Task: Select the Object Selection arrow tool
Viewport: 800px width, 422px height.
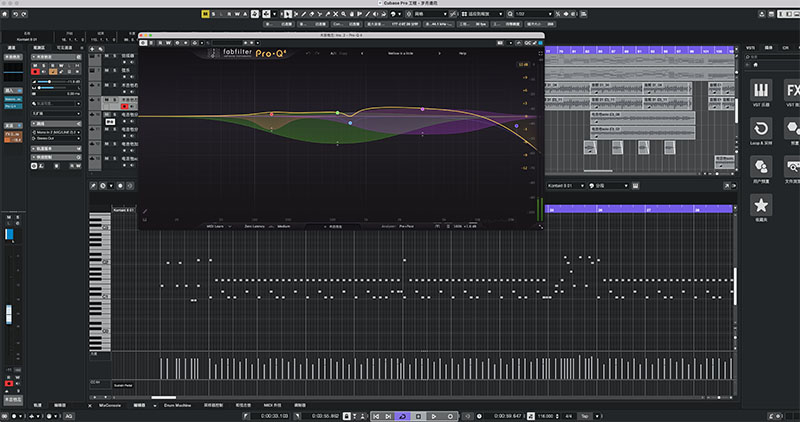Action: click(x=288, y=14)
